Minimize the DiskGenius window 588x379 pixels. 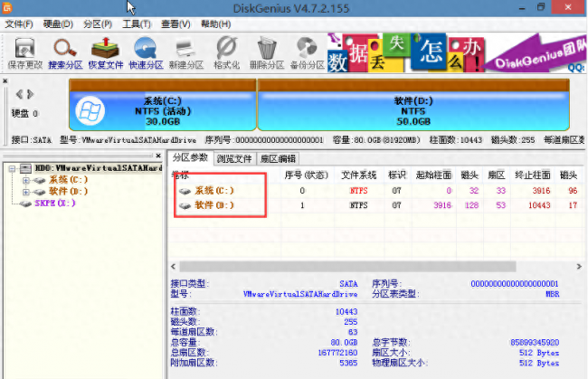point(522,8)
